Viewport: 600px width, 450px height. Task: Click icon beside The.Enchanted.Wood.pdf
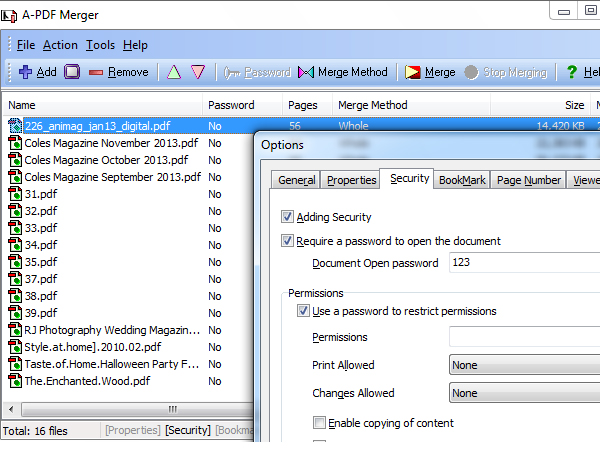15,381
